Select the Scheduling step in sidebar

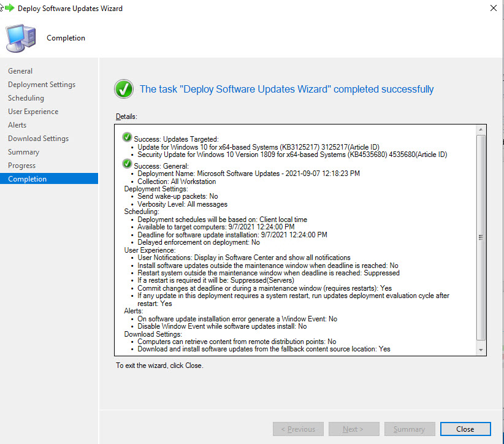(x=26, y=98)
